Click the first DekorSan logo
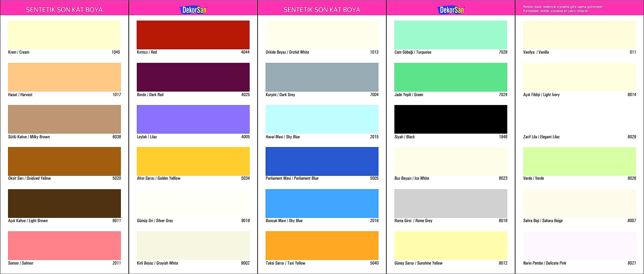This screenshot has height=274, width=644. point(193,10)
